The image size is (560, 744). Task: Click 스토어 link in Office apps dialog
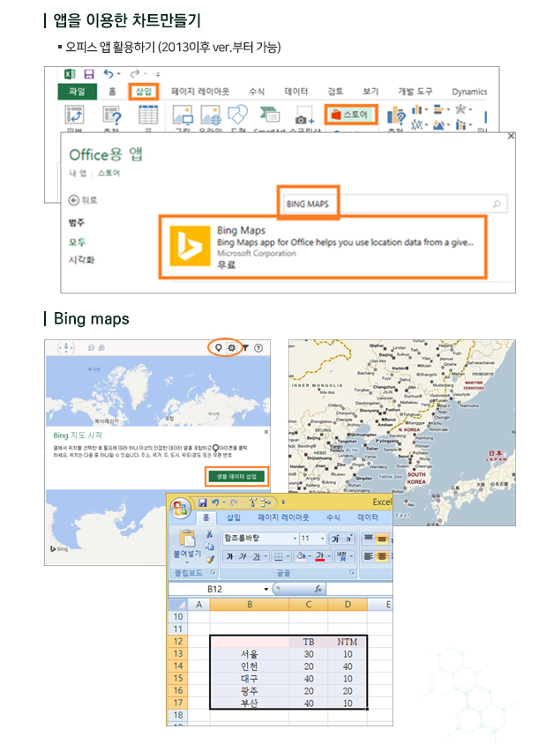point(108,173)
